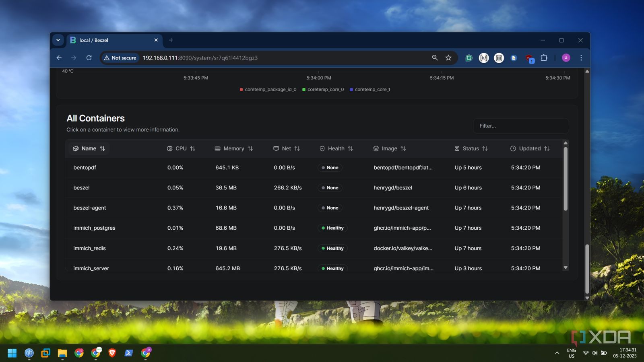The image size is (644, 362).
Task: Open a new browser tab
Action: click(x=171, y=40)
